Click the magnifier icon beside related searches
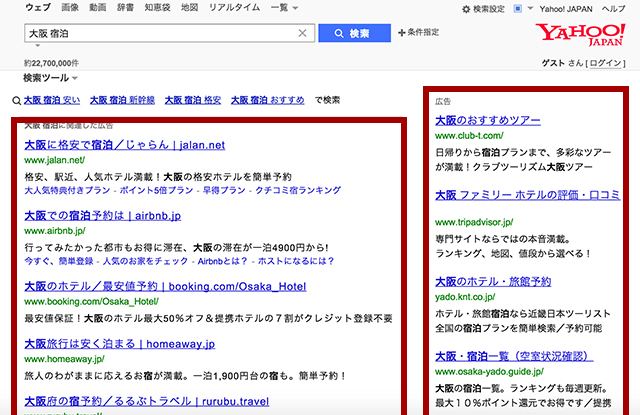Screen dimensions: 640x415 [16, 100]
